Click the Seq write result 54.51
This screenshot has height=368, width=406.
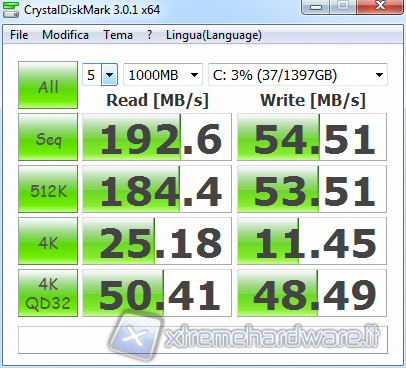click(312, 137)
